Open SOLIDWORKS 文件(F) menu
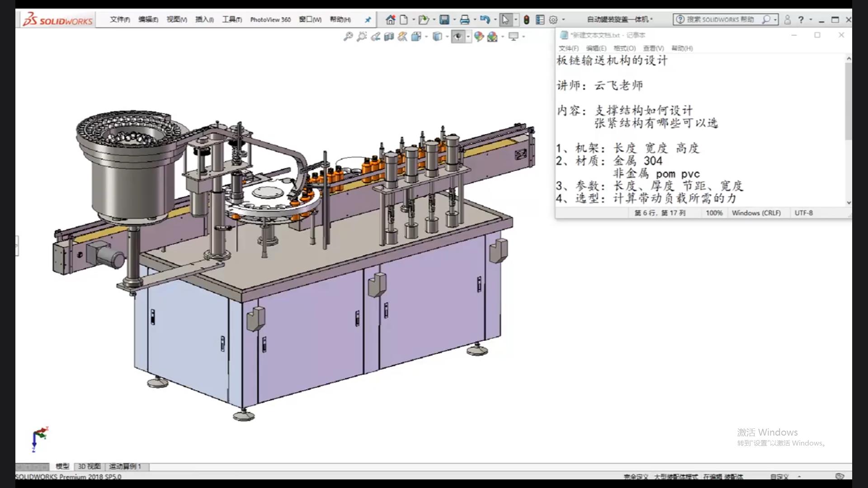The width and height of the screenshot is (868, 488). [x=120, y=19]
